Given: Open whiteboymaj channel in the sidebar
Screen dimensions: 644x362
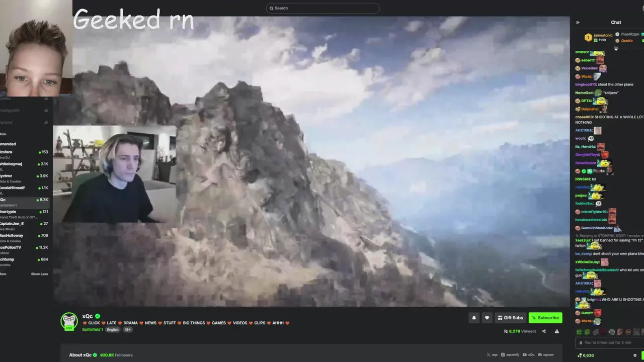Looking at the screenshot, I should (24, 166).
